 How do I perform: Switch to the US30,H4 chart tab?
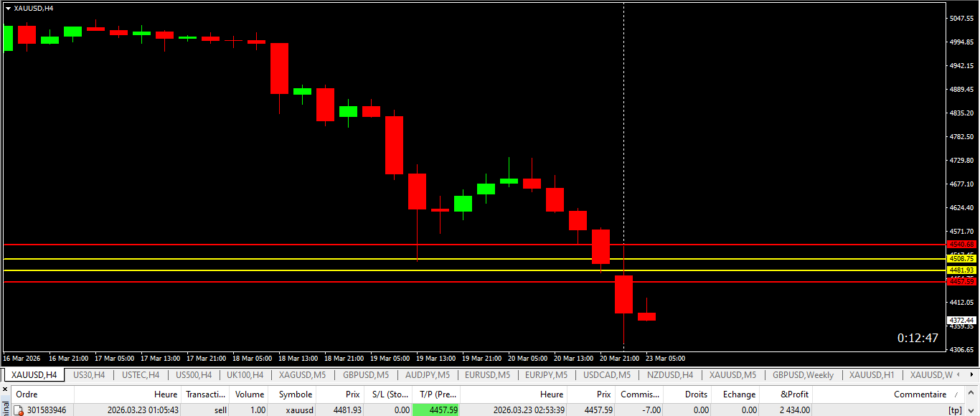89,375
